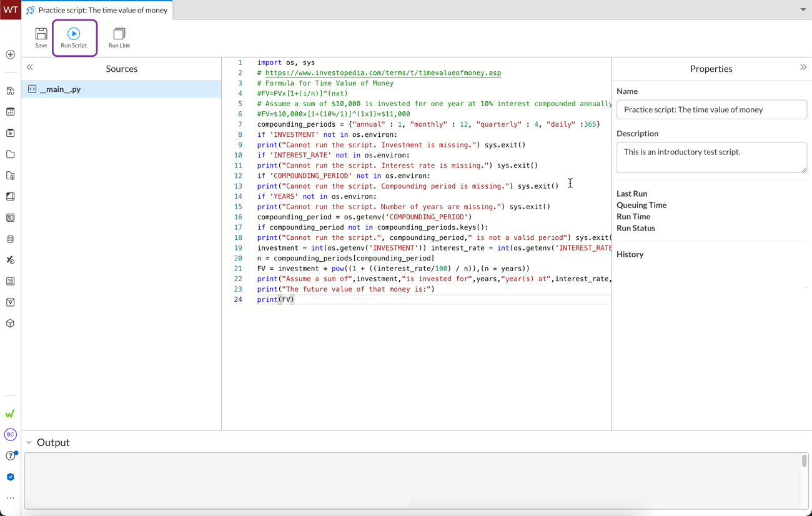
Task: Click the plus icon in left sidebar
Action: coord(11,55)
